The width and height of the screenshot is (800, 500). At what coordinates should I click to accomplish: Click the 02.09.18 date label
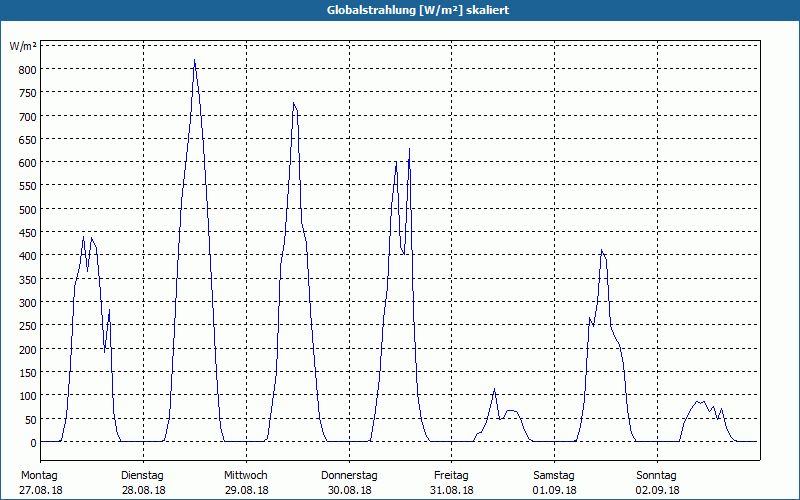[657, 490]
